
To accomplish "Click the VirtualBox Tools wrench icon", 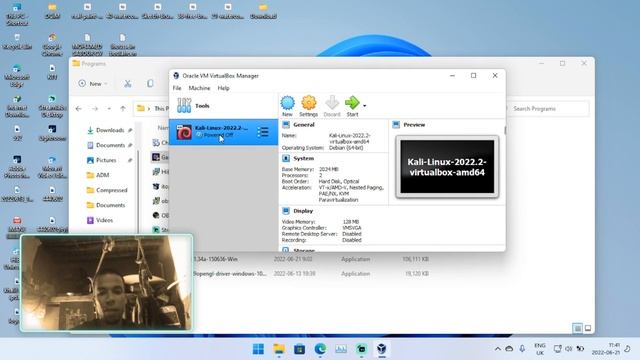I will (x=184, y=105).
